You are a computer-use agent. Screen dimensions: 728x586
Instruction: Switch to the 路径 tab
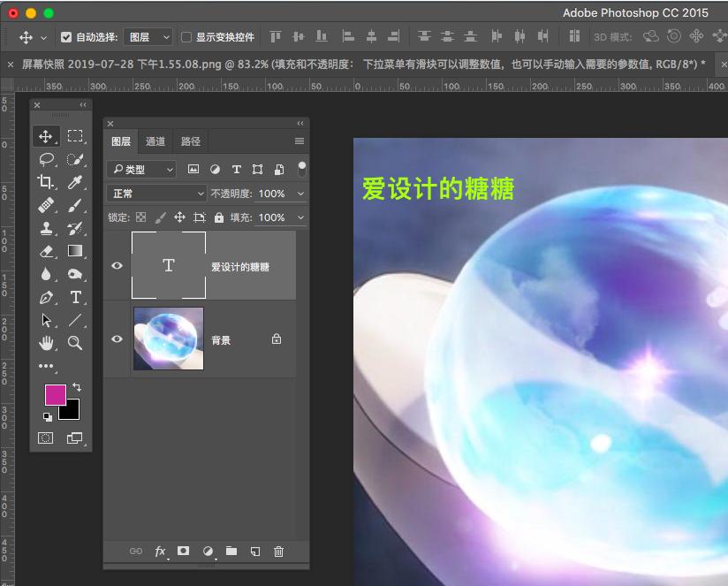[188, 141]
